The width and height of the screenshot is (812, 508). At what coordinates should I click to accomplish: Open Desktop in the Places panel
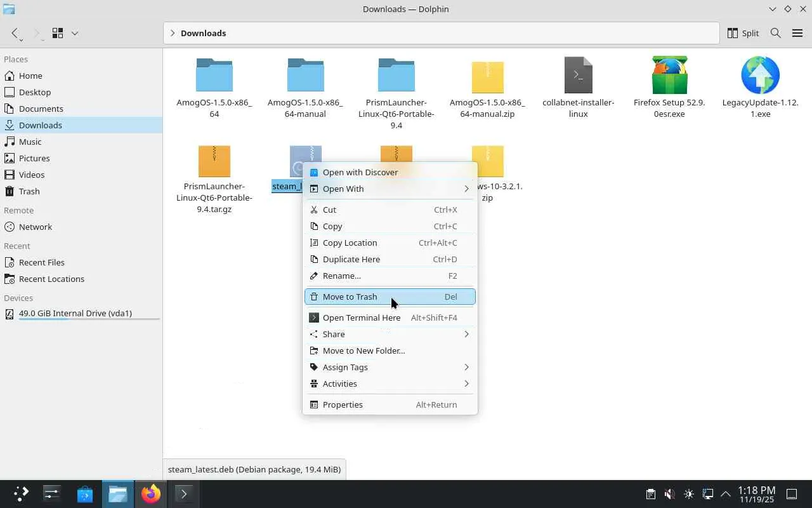tap(81, 92)
